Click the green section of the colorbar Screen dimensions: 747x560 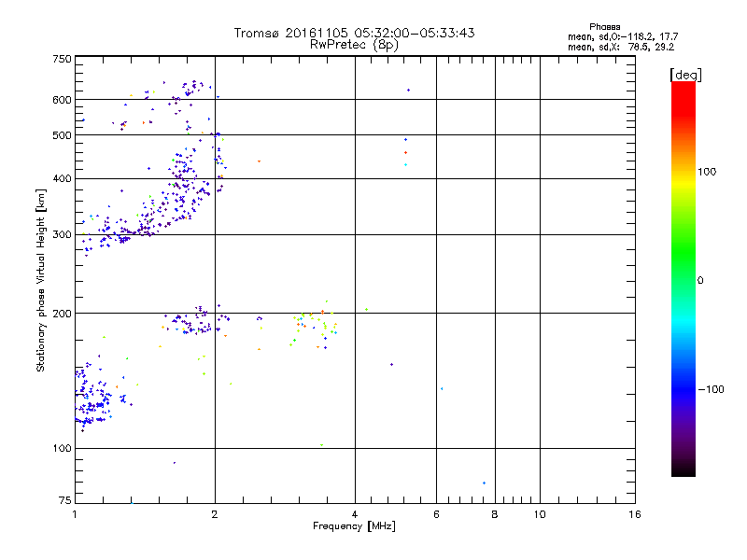click(x=684, y=252)
